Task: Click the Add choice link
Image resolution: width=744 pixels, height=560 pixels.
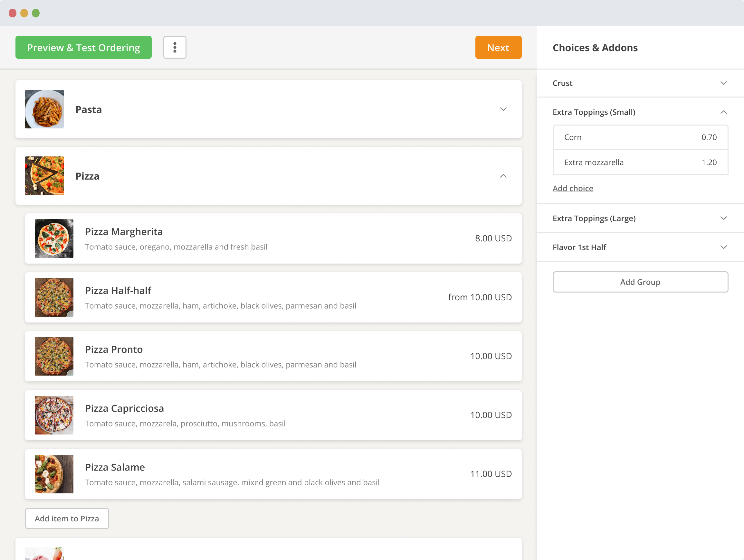Action: point(573,188)
